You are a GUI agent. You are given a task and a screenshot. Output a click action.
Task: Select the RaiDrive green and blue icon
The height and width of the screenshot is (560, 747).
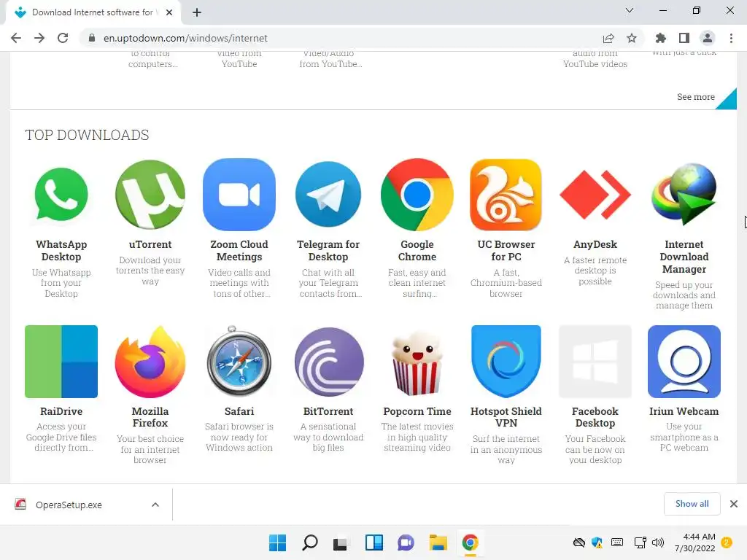point(61,362)
